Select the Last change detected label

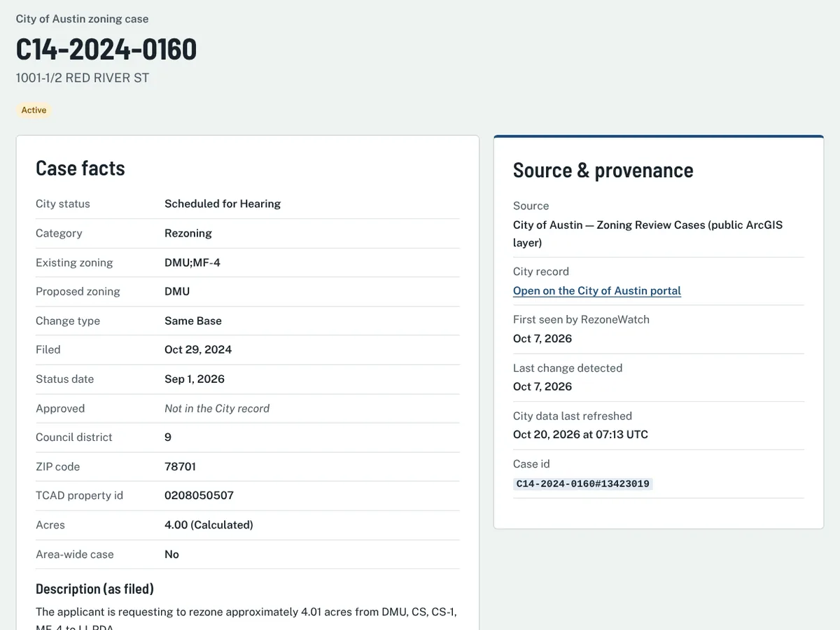[568, 367]
